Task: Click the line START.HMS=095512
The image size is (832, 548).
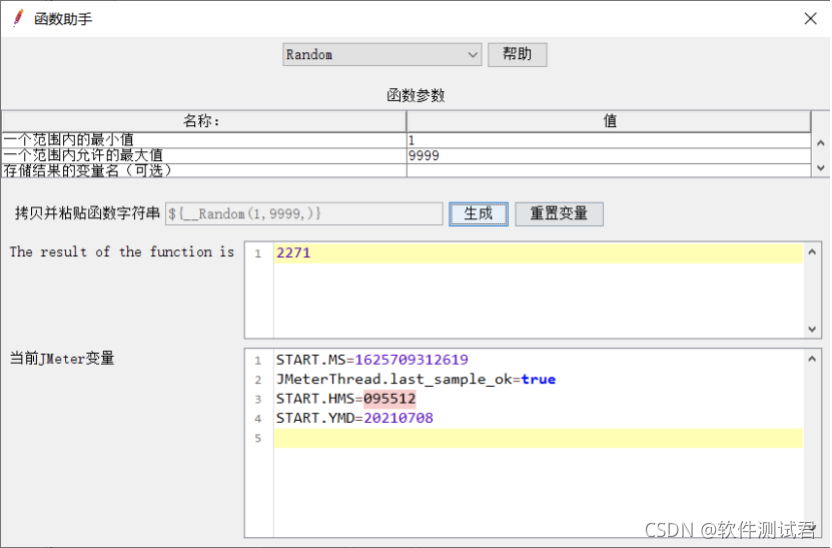Action: (345, 398)
